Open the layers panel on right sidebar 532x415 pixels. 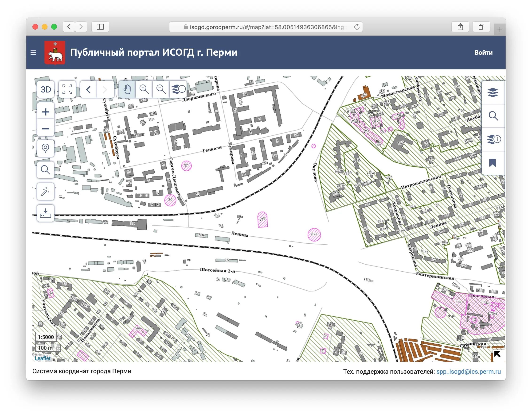click(x=493, y=92)
